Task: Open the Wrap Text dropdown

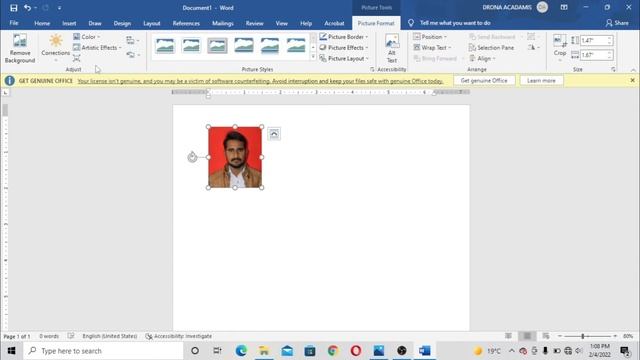Action: click(x=432, y=48)
